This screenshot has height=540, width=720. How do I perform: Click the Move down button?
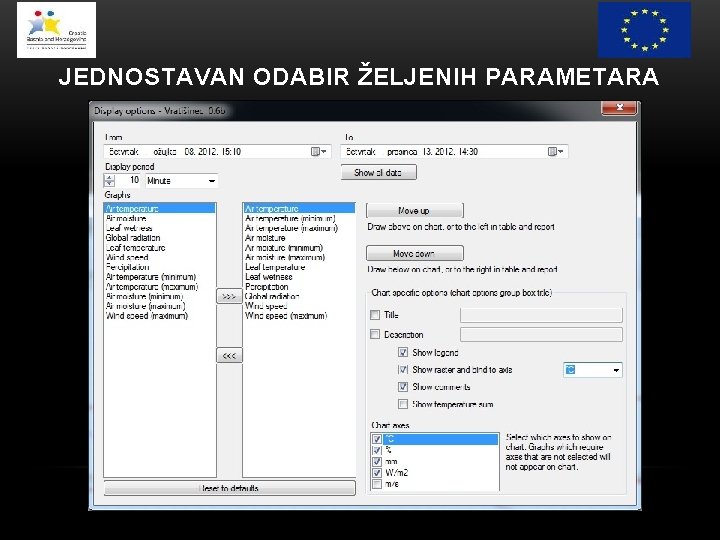(x=415, y=253)
